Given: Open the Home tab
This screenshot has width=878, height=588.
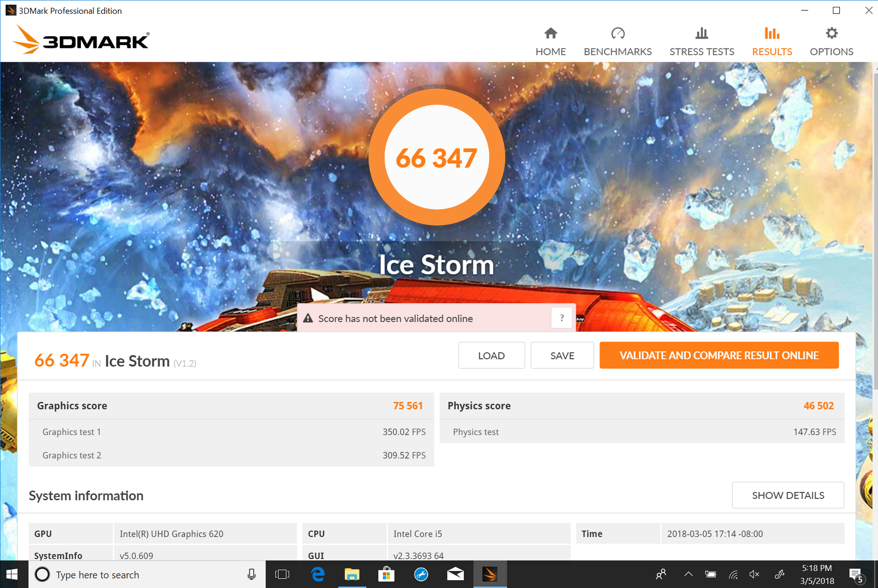Looking at the screenshot, I should coord(551,42).
